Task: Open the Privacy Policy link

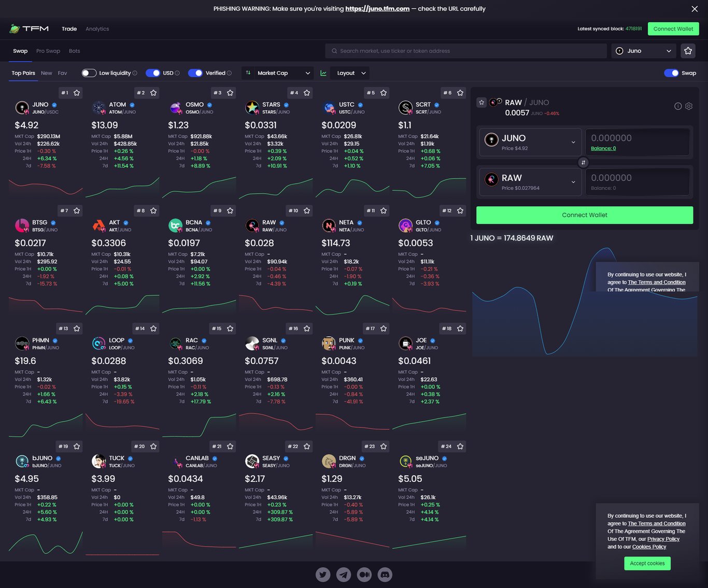Action: tap(663, 539)
